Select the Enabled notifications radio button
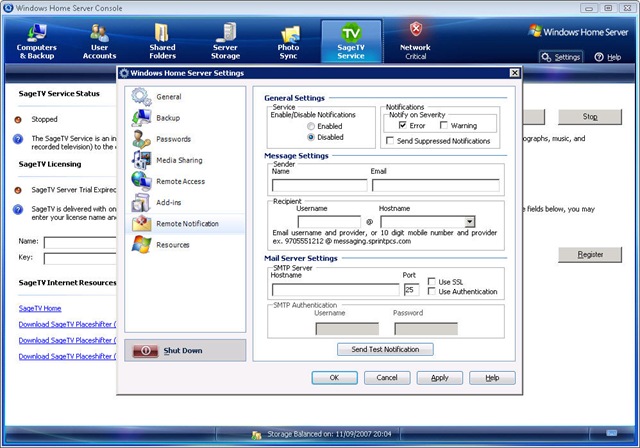 coord(311,126)
